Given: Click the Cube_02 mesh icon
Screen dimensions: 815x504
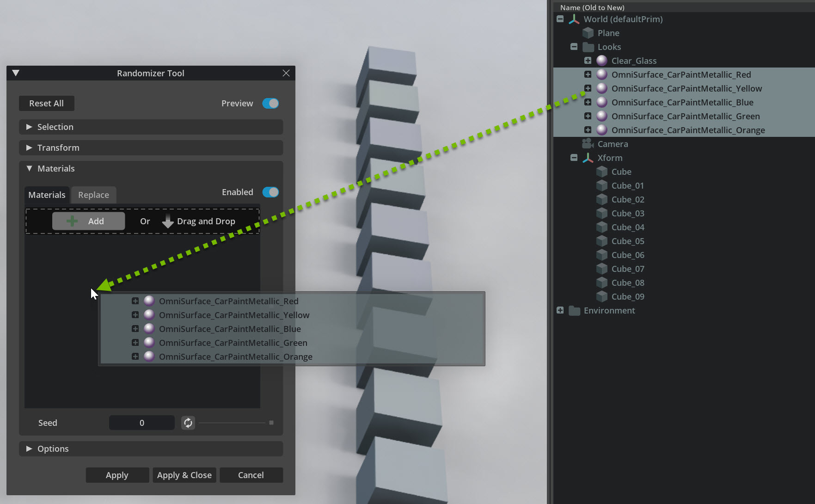Looking at the screenshot, I should click(x=602, y=200).
